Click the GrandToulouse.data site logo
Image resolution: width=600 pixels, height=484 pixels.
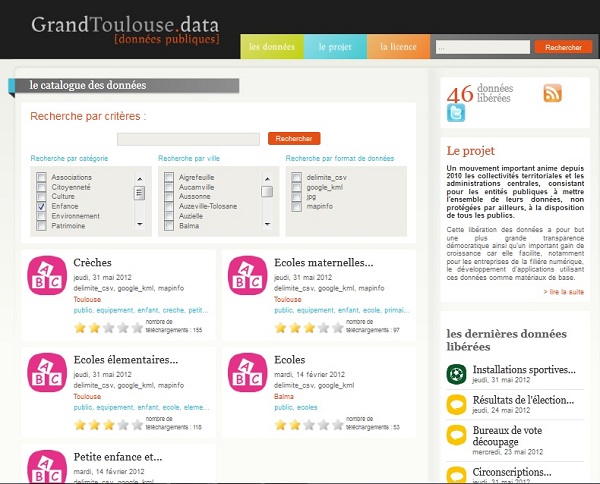(125, 30)
